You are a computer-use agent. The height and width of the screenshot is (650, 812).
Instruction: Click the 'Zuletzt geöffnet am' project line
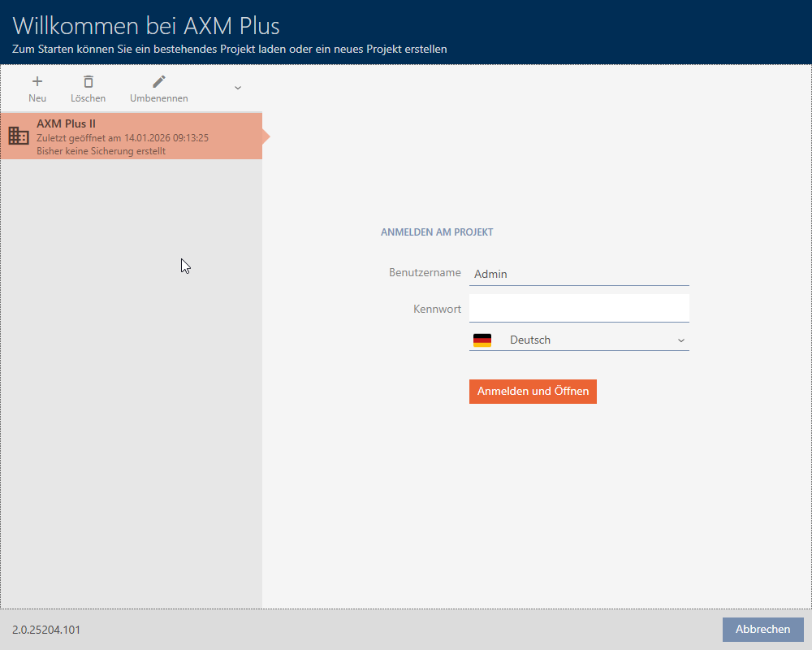(x=123, y=138)
